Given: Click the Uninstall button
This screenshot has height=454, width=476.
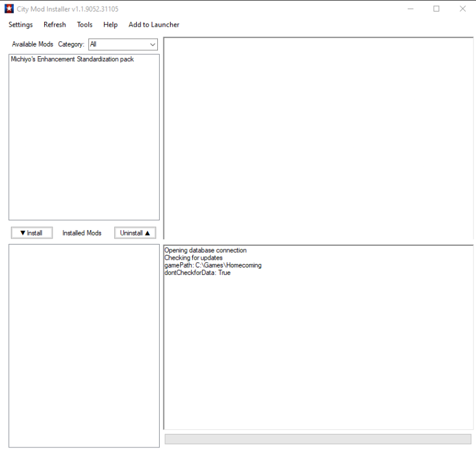Looking at the screenshot, I should point(135,233).
